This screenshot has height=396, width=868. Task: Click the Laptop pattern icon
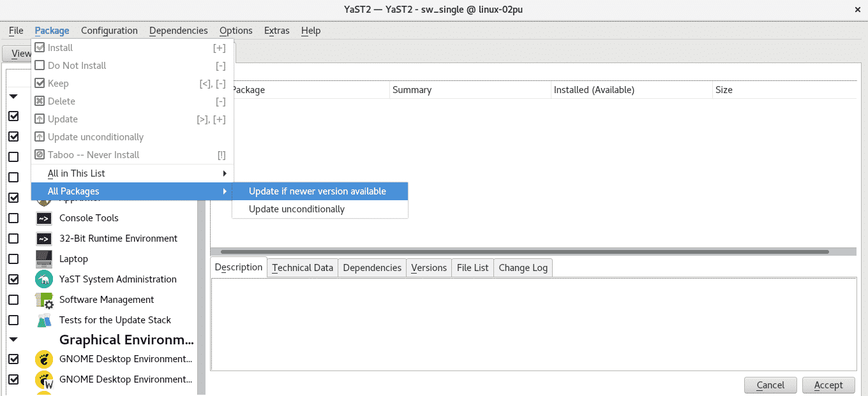(44, 259)
